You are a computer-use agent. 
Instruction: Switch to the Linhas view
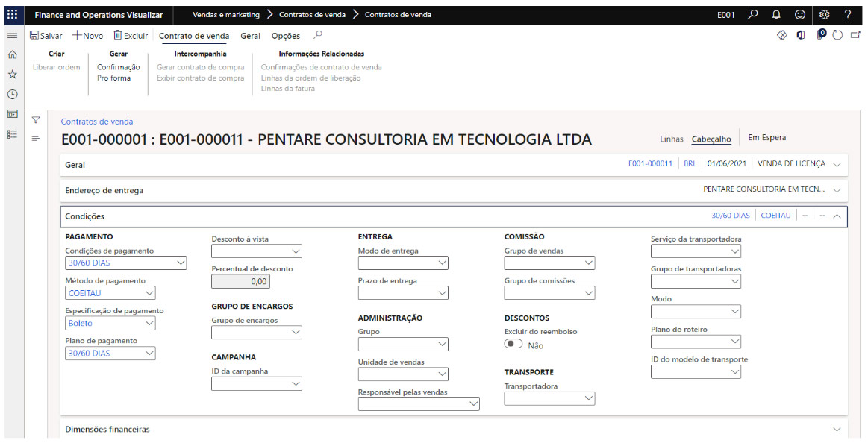click(x=671, y=139)
